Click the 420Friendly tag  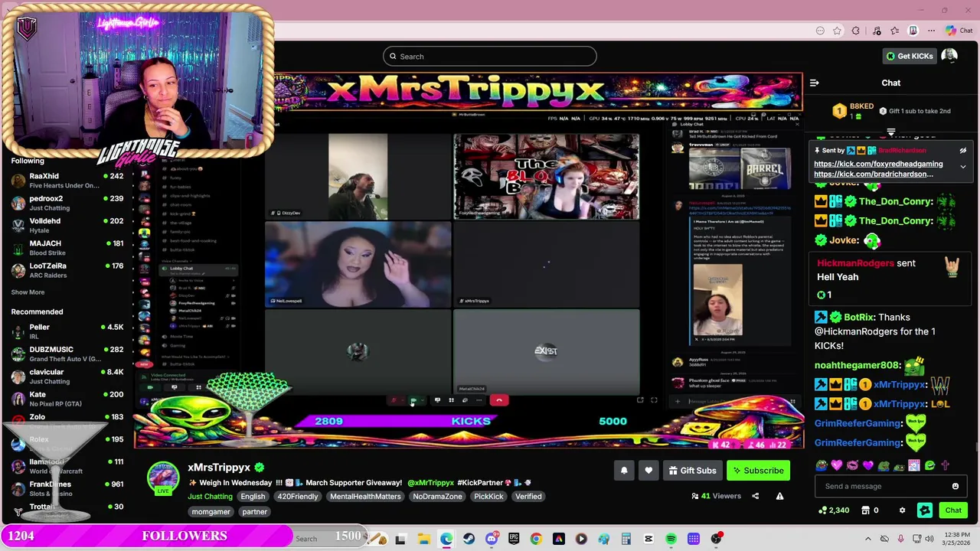tap(298, 497)
